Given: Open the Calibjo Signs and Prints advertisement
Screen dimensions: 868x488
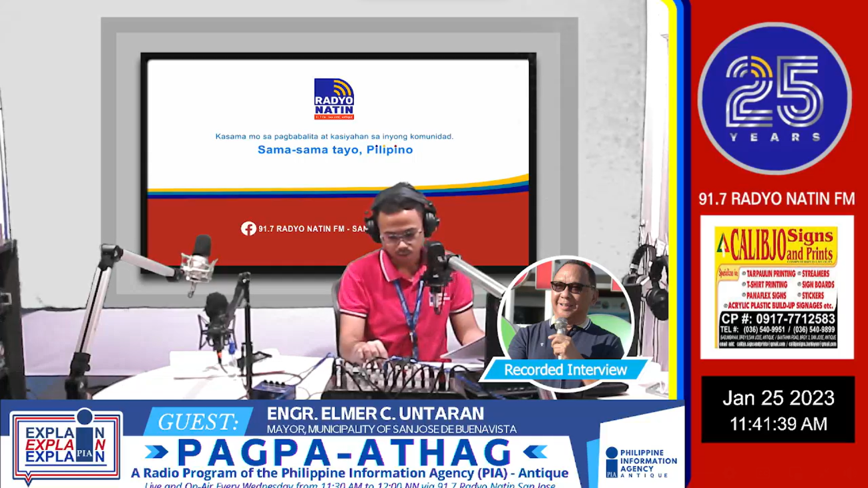Looking at the screenshot, I should (777, 287).
